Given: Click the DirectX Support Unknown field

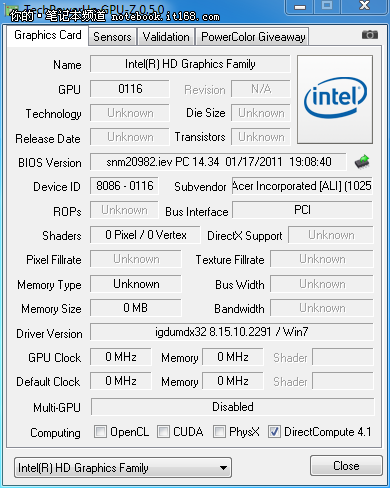Looking at the screenshot, I should [x=331, y=235].
